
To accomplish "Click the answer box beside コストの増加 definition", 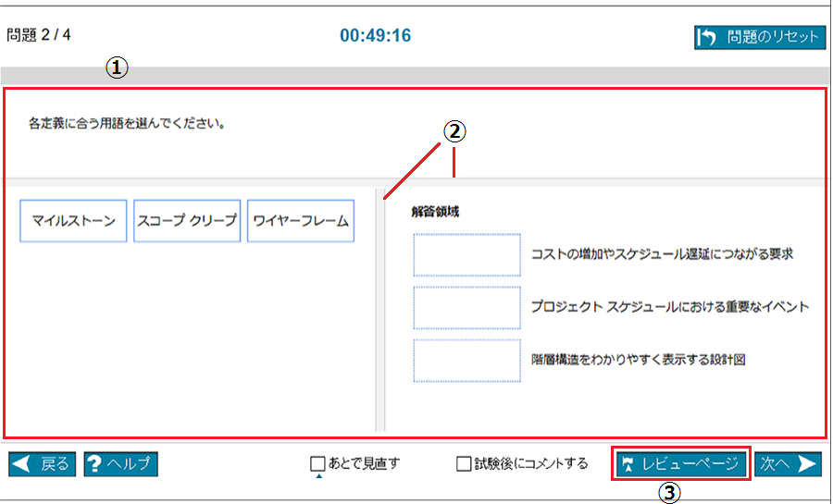I will point(466,254).
